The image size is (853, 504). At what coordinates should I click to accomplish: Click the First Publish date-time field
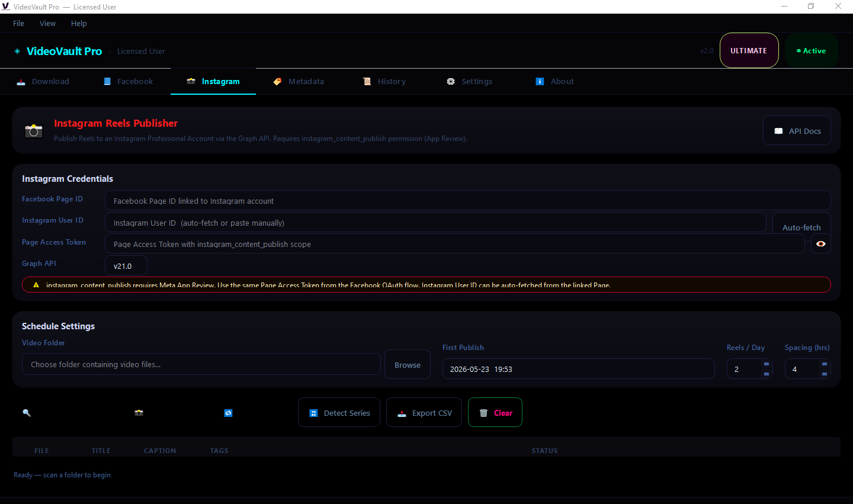pos(579,369)
